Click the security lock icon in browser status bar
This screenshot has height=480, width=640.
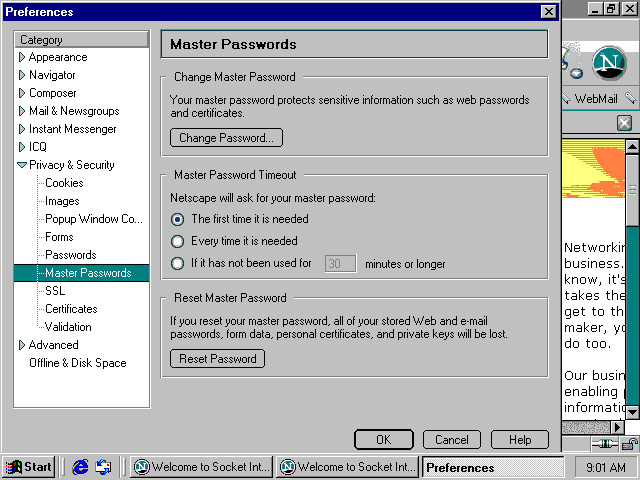point(629,444)
